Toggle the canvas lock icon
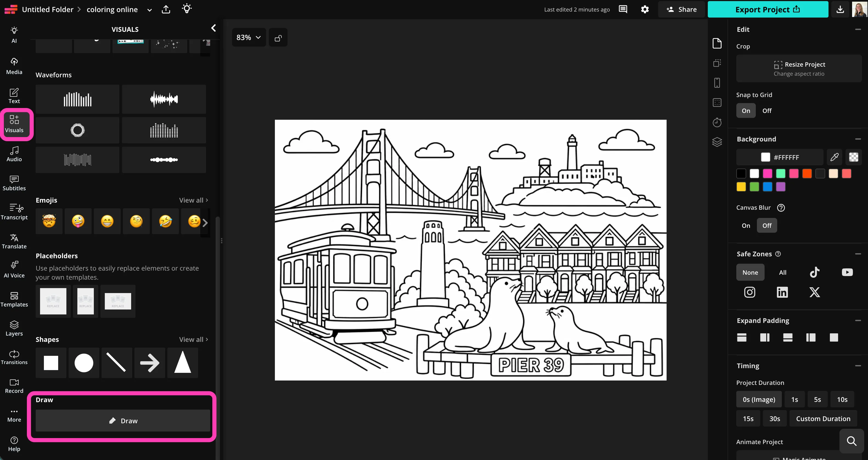Image resolution: width=868 pixels, height=460 pixels. pyautogui.click(x=278, y=38)
